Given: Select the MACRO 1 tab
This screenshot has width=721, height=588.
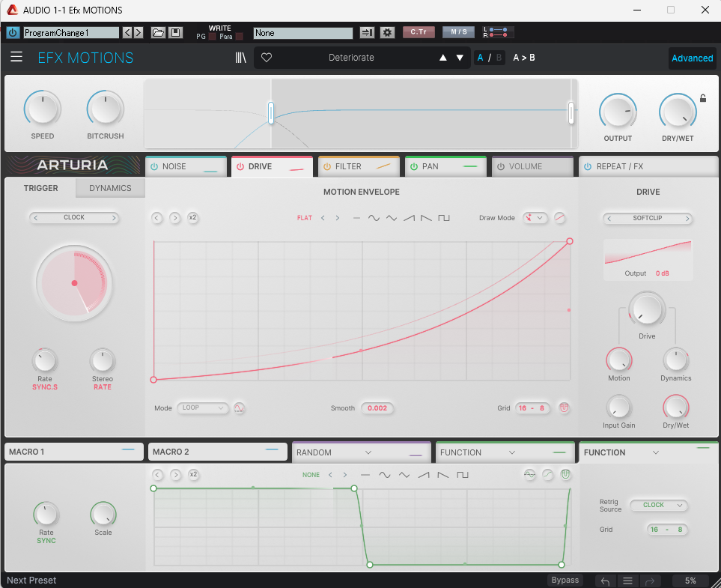Looking at the screenshot, I should click(x=74, y=452).
